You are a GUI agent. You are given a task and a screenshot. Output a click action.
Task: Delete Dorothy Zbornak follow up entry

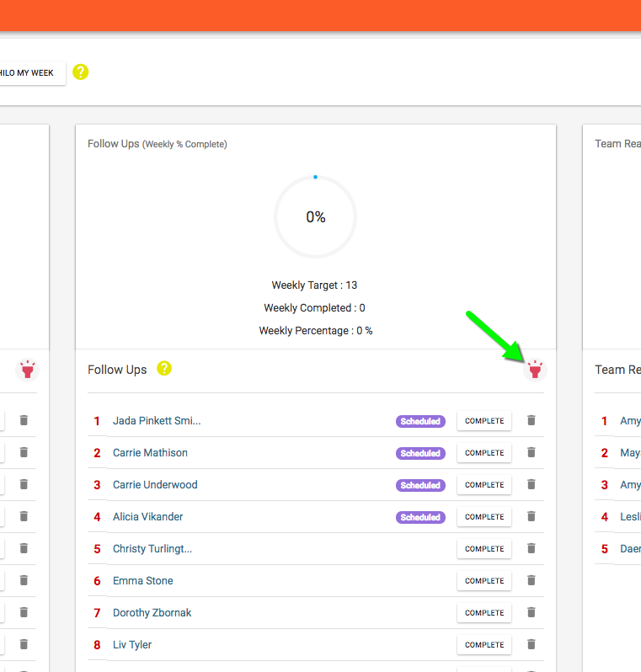coord(531,612)
